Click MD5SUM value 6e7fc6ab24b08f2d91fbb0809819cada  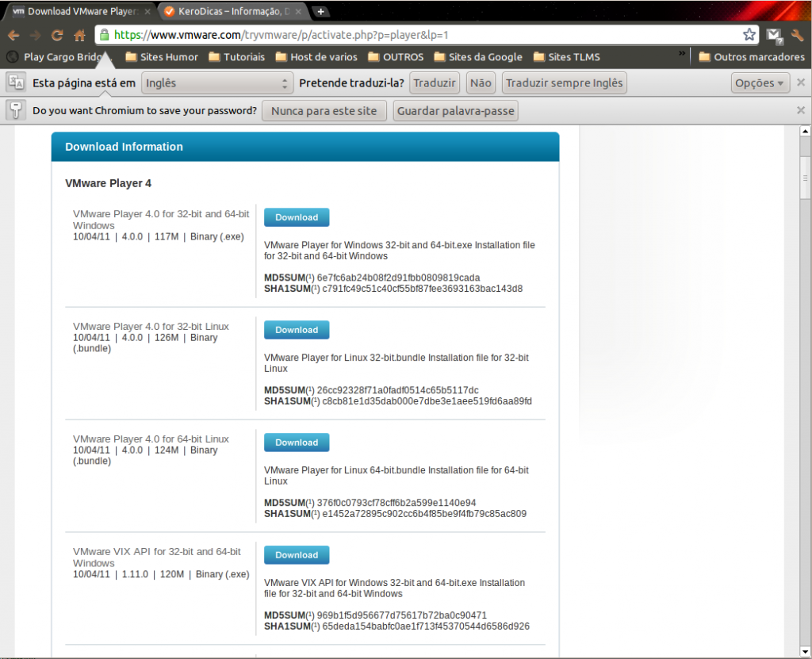click(x=398, y=278)
